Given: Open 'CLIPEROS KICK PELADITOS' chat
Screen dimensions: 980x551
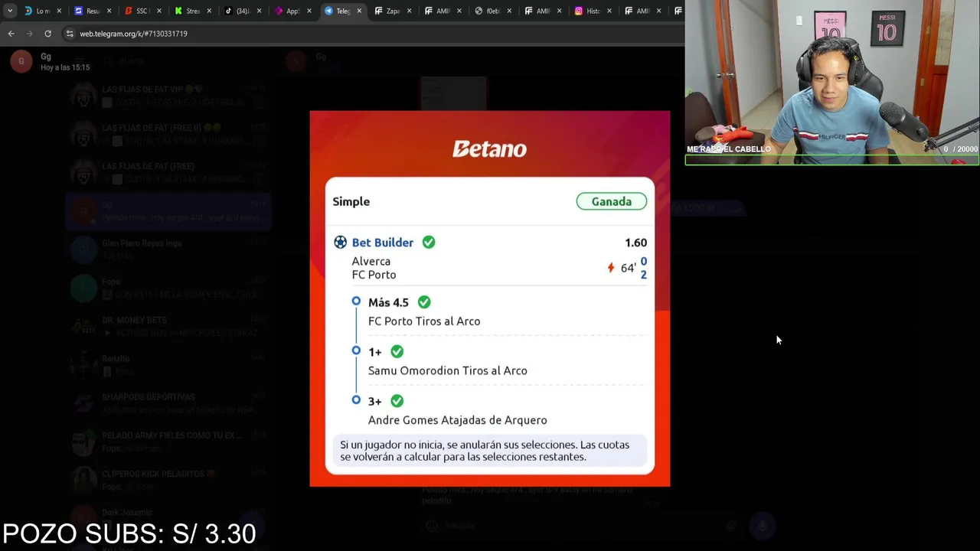Looking at the screenshot, I should point(168,480).
